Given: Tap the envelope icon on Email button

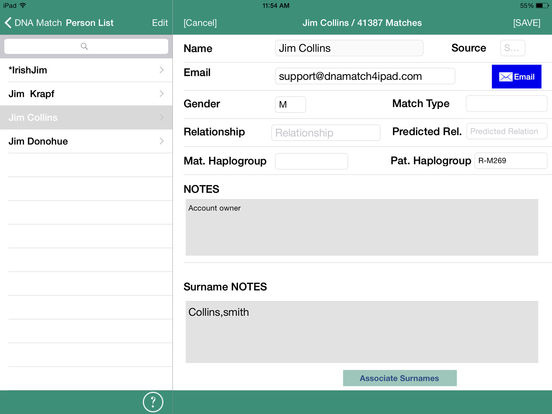Looking at the screenshot, I should 506,77.
